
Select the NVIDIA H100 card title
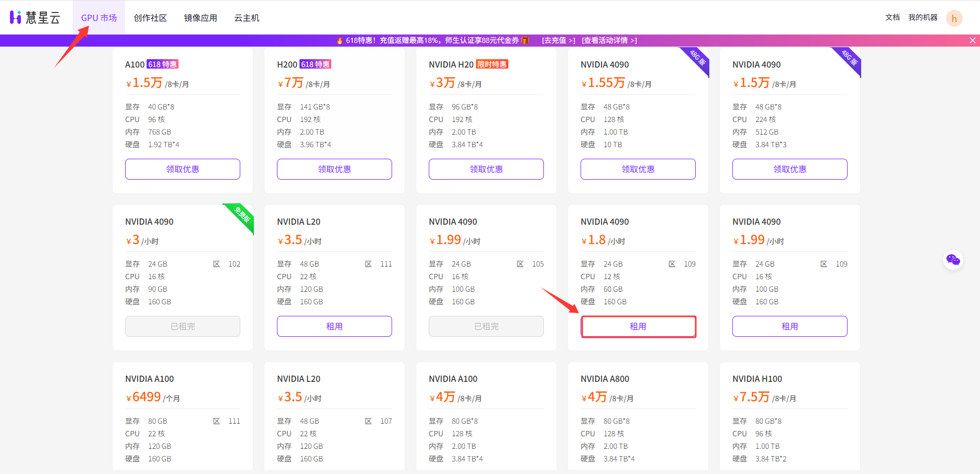pos(757,379)
